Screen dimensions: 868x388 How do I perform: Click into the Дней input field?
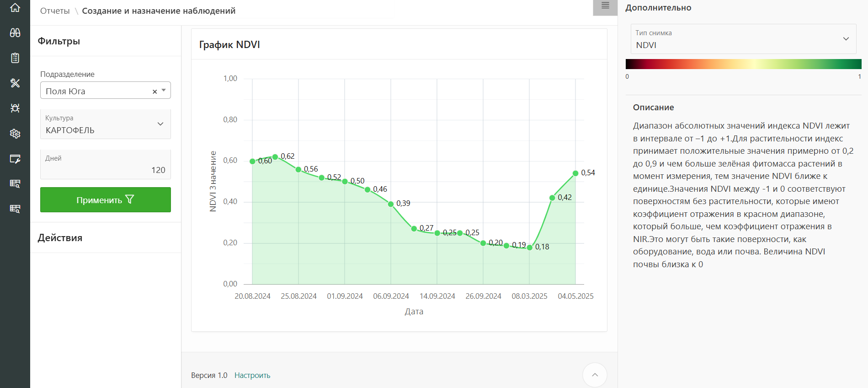(105, 170)
